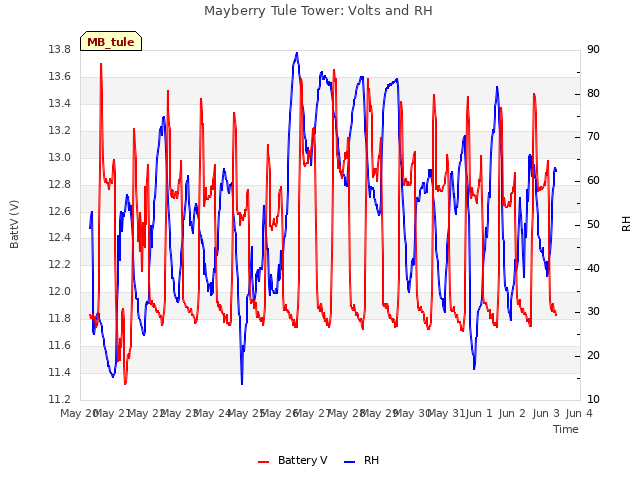The height and width of the screenshot is (480, 640).
Task: Select the chart title text
Action: [x=318, y=11]
